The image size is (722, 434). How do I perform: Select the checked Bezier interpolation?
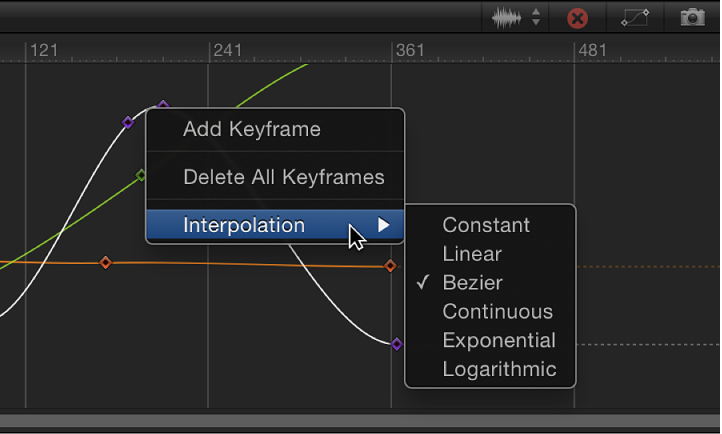pos(472,283)
